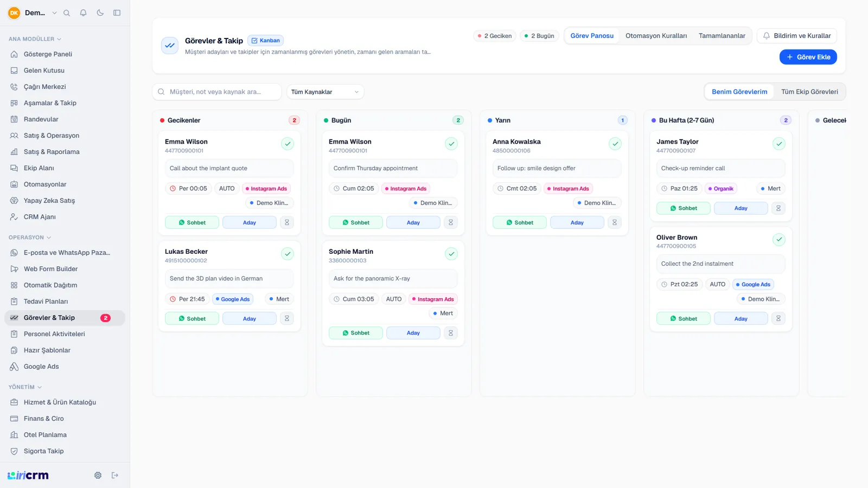Click the Görev Ekle button

[x=808, y=57]
